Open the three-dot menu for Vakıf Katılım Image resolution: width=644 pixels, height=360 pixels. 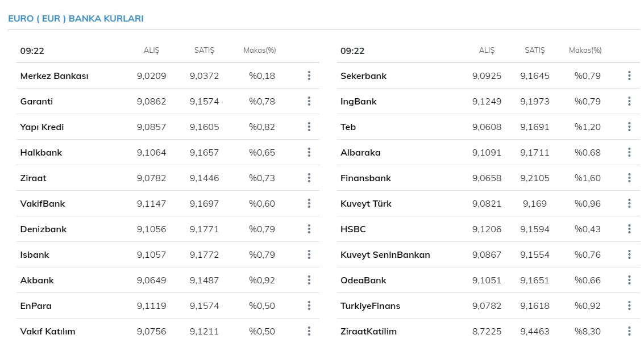click(x=309, y=331)
